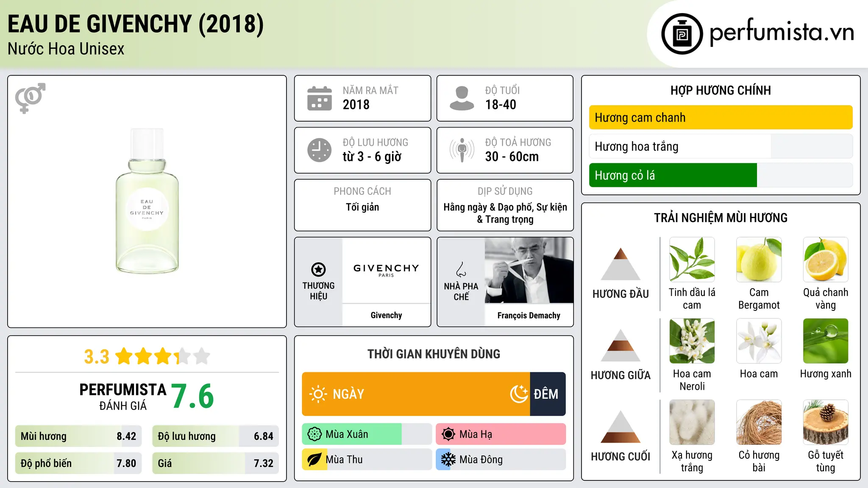Image resolution: width=868 pixels, height=488 pixels.
Task: Click the Hương cuối pyramid icon
Action: (x=620, y=427)
